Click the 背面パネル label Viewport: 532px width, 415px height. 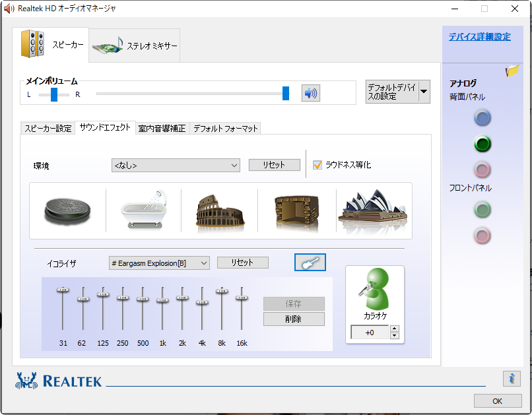467,97
